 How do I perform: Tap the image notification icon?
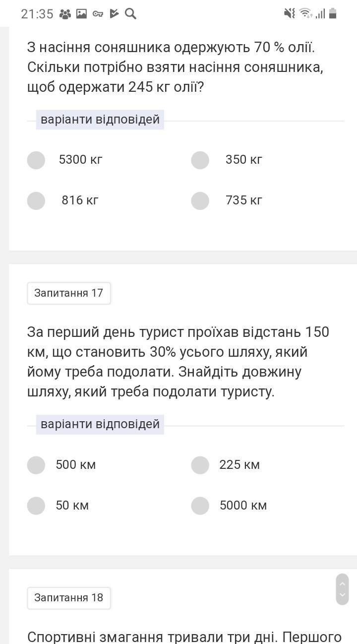(x=82, y=14)
